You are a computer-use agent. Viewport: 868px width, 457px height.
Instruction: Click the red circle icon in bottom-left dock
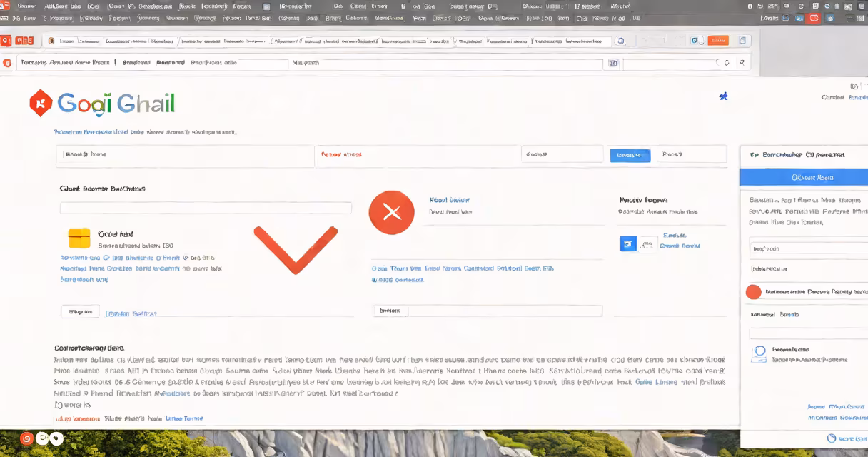pyautogui.click(x=26, y=438)
